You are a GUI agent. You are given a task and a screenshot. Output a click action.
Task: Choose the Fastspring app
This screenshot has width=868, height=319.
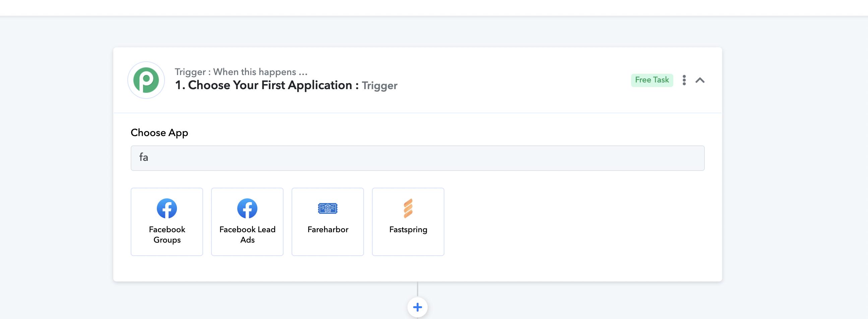[x=408, y=221]
